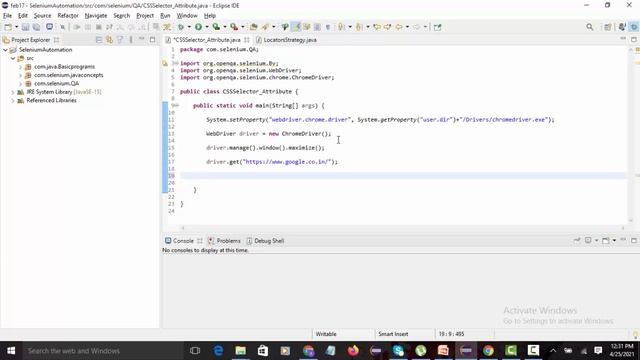
Task: Maximize the editor area
Action: click(x=634, y=40)
